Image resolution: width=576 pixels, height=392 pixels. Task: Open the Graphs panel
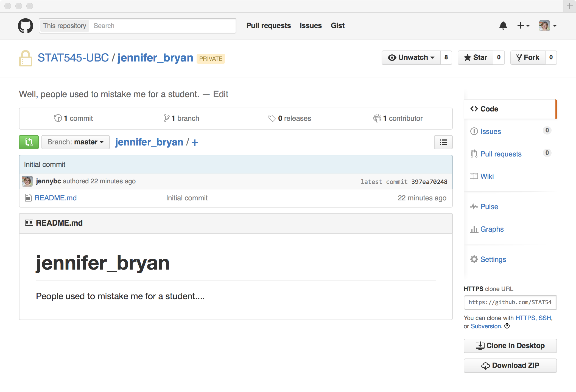pos(492,229)
